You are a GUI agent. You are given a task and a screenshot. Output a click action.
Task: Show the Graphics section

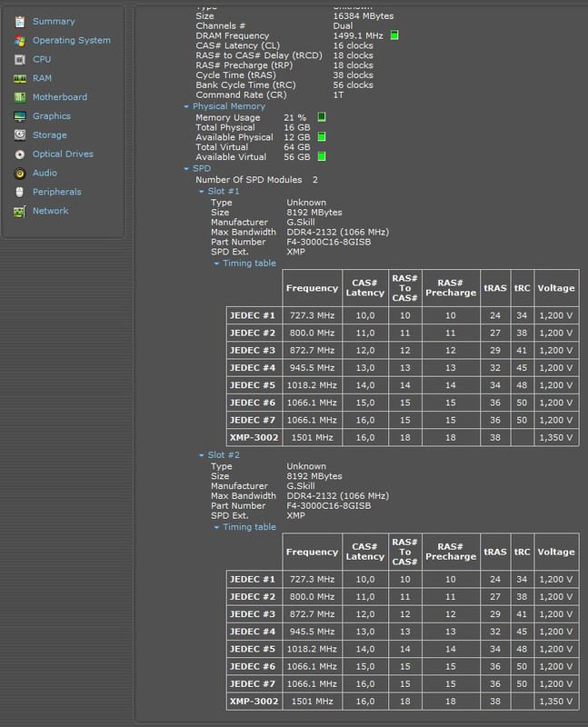tap(52, 116)
